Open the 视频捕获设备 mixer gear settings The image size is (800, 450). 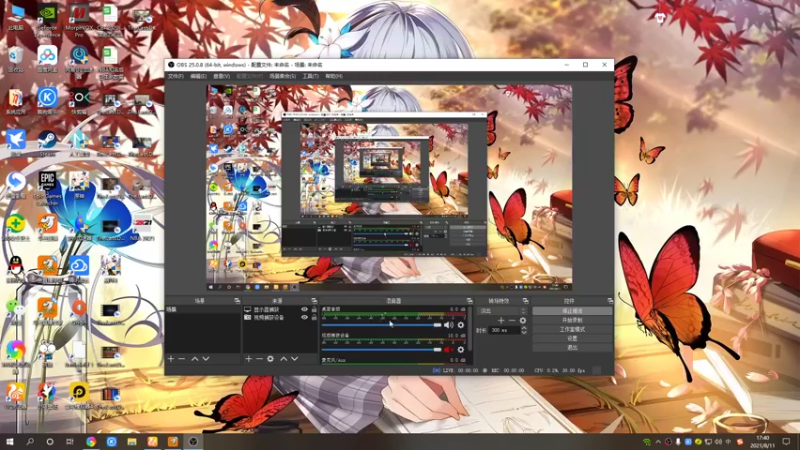tap(461, 349)
